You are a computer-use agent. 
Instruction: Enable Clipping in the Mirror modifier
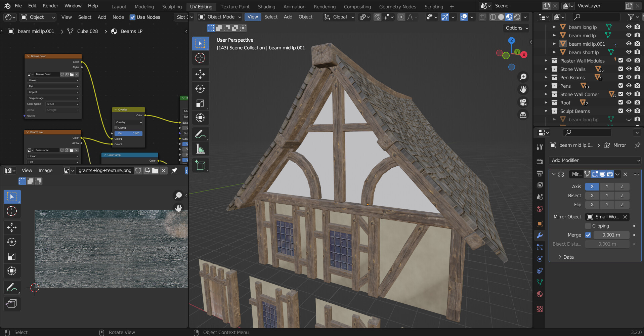[588, 225]
